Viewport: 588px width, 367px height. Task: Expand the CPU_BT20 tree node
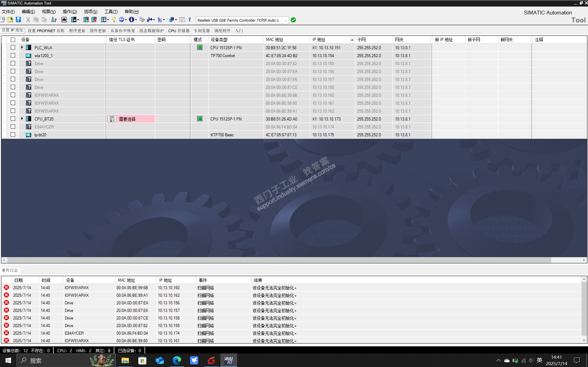tap(22, 119)
